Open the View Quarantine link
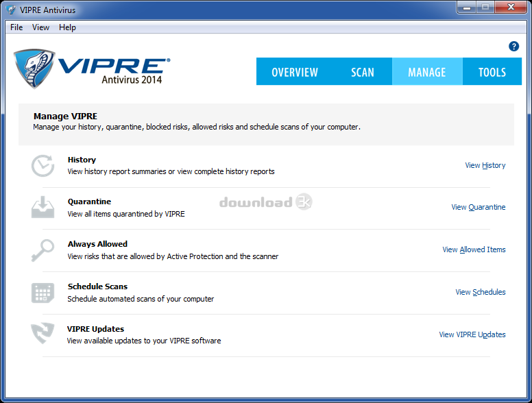 479,207
